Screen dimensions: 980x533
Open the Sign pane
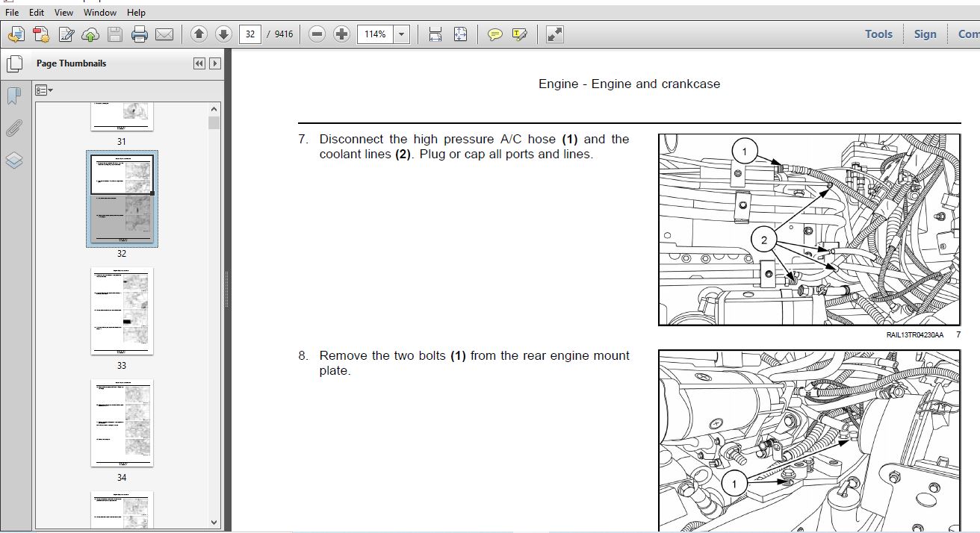pyautogui.click(x=925, y=34)
